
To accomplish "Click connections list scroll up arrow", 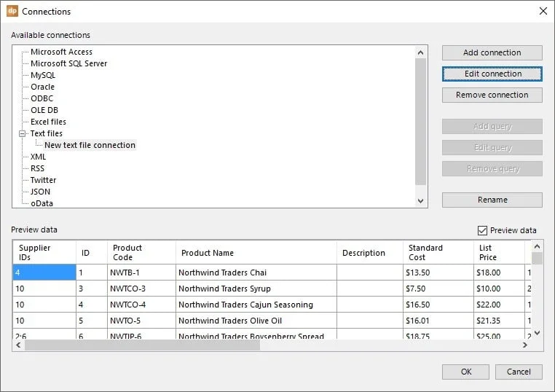I will click(x=420, y=52).
